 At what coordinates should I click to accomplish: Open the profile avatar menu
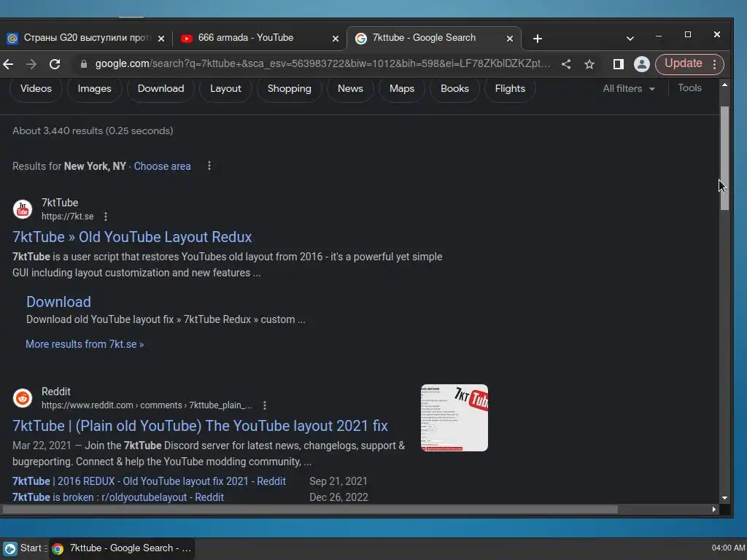coord(642,64)
